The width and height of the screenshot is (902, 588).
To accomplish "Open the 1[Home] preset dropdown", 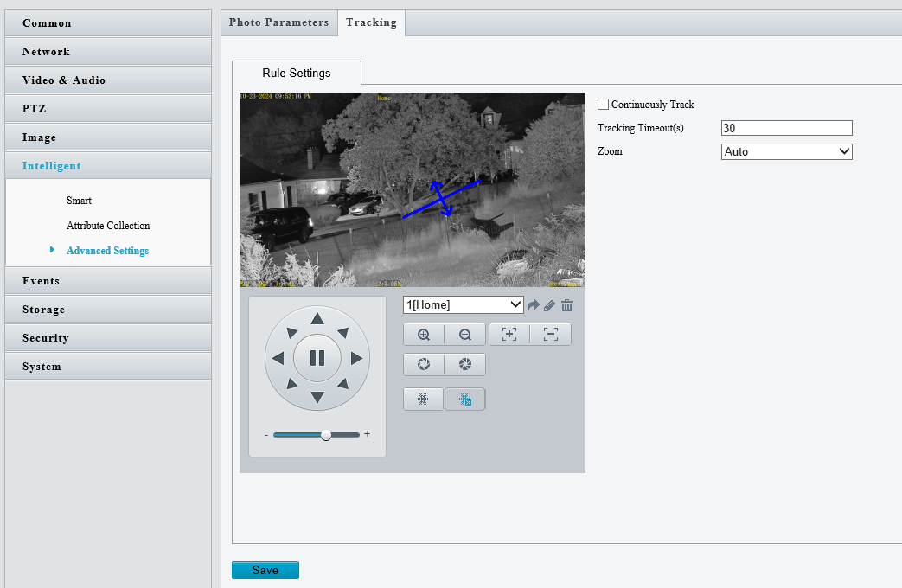I will [x=463, y=305].
